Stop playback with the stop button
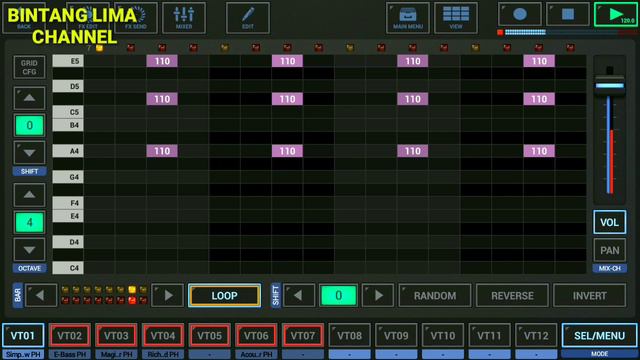Screen dimensions: 640x360 pos(568,14)
